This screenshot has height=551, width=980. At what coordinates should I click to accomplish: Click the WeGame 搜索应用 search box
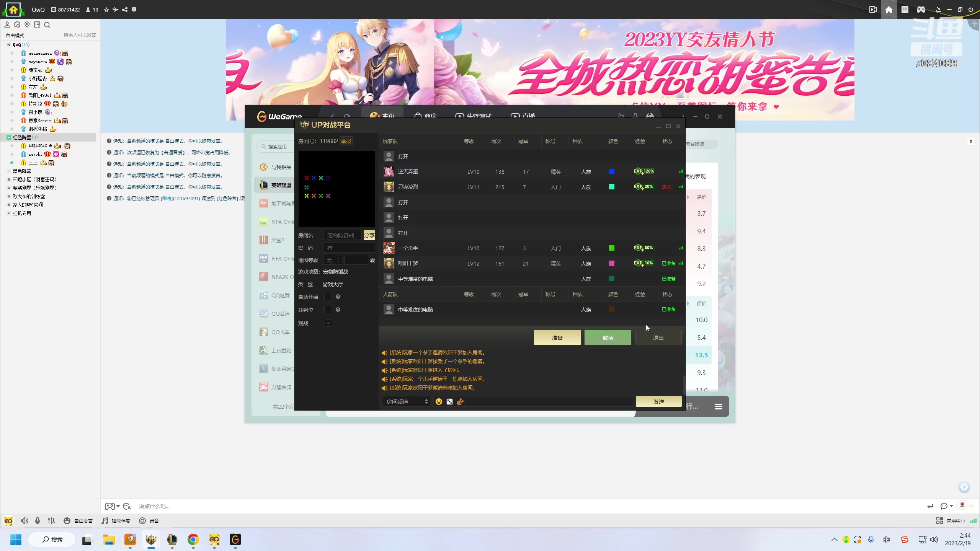275,147
